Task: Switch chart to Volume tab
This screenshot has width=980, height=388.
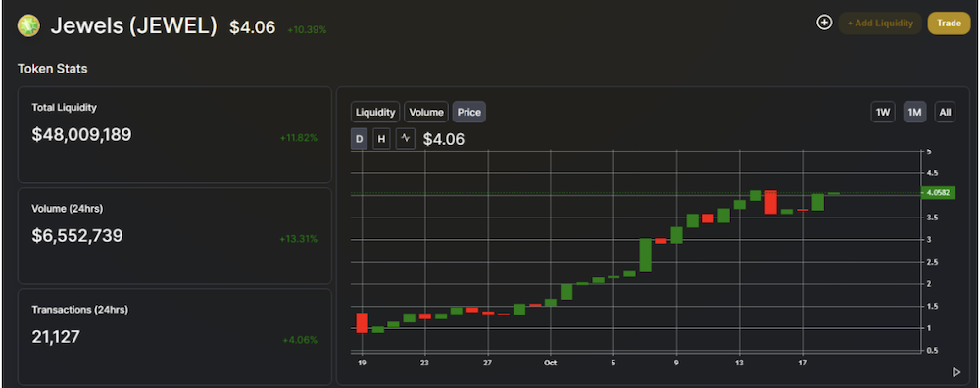Action: (426, 112)
